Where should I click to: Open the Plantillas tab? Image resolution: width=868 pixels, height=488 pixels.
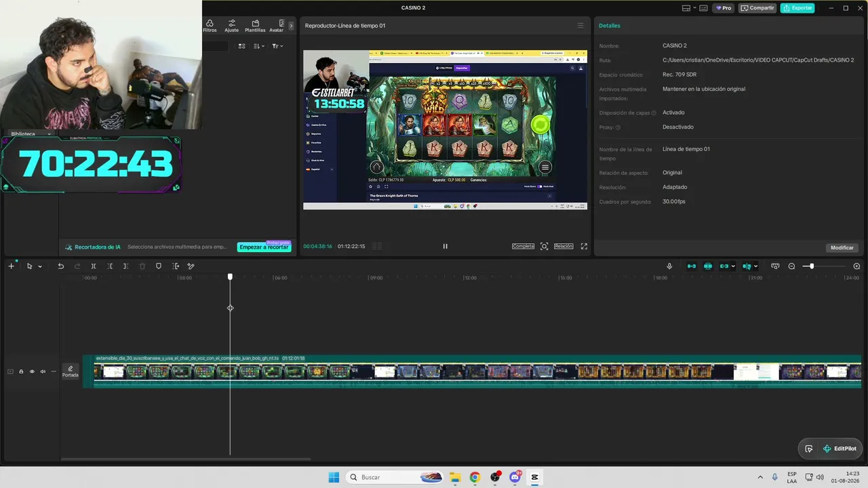tap(255, 26)
